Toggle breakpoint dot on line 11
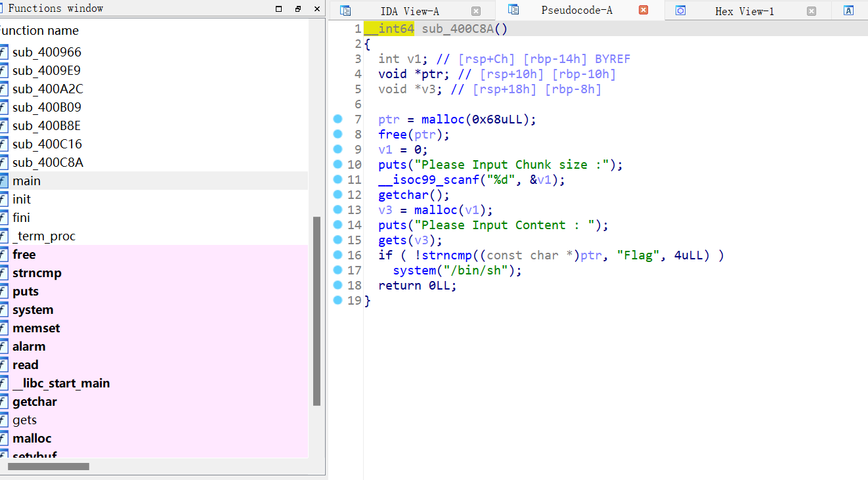The image size is (868, 480). tap(337, 179)
